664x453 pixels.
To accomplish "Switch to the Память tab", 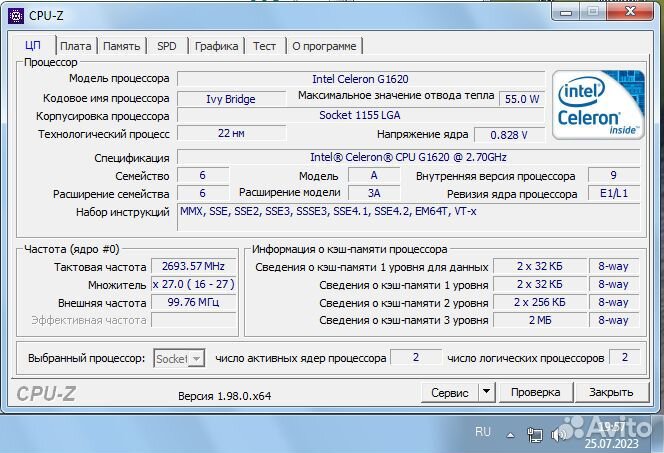I will (121, 46).
